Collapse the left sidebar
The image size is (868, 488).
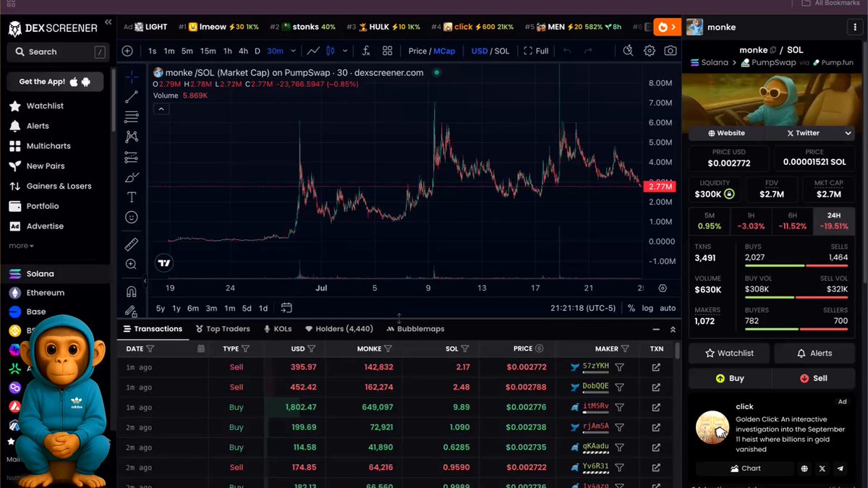pos(108,22)
